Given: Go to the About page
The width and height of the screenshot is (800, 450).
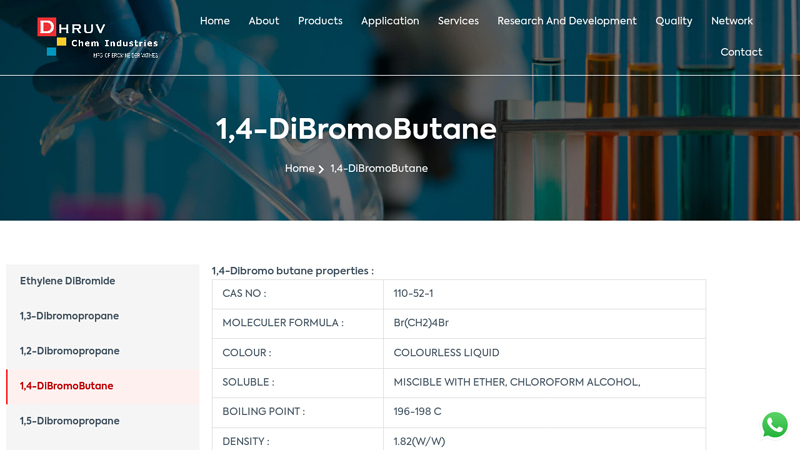Looking at the screenshot, I should 264,21.
